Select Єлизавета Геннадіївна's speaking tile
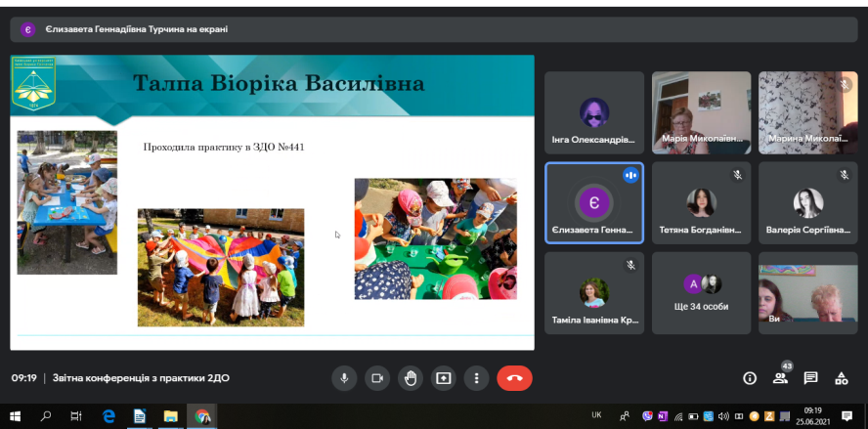This screenshot has height=429, width=868. (593, 202)
